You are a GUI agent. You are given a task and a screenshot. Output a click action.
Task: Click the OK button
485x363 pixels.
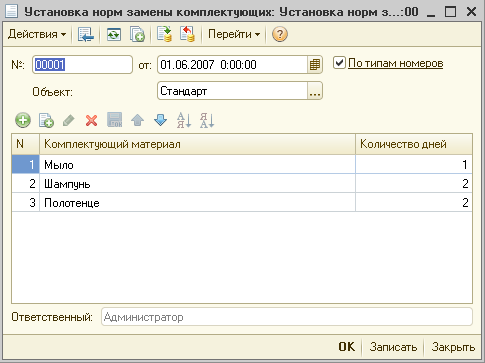347,347
